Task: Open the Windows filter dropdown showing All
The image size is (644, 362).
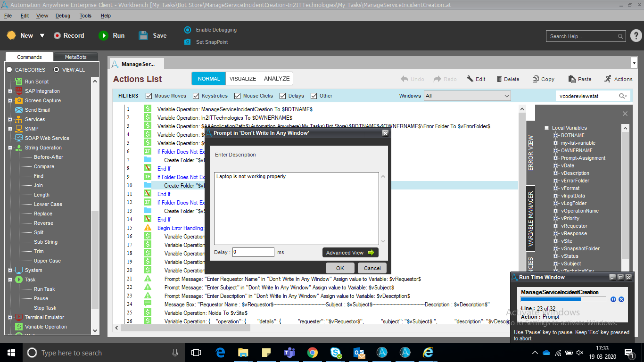Action: click(x=467, y=96)
